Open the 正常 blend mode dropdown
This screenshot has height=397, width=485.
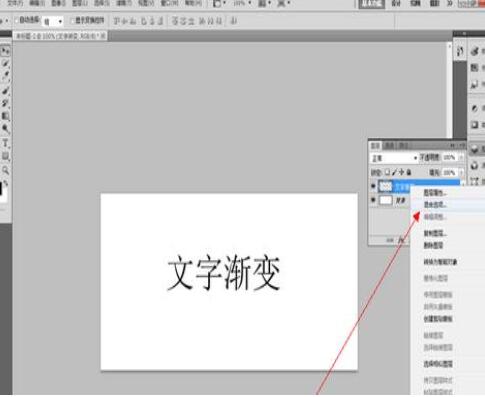point(394,158)
